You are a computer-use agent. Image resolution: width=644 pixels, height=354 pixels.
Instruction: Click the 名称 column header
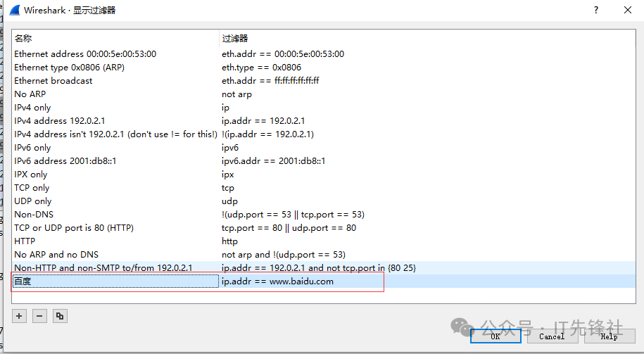[24, 39]
